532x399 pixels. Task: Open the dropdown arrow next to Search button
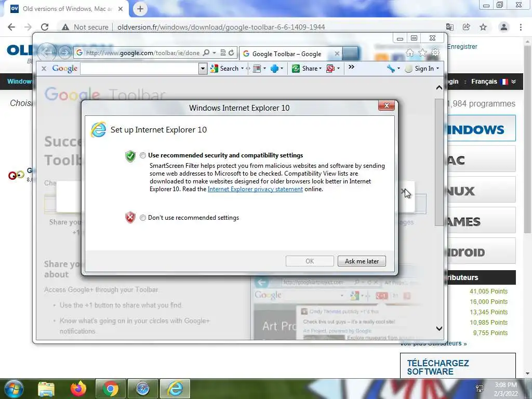click(x=242, y=69)
